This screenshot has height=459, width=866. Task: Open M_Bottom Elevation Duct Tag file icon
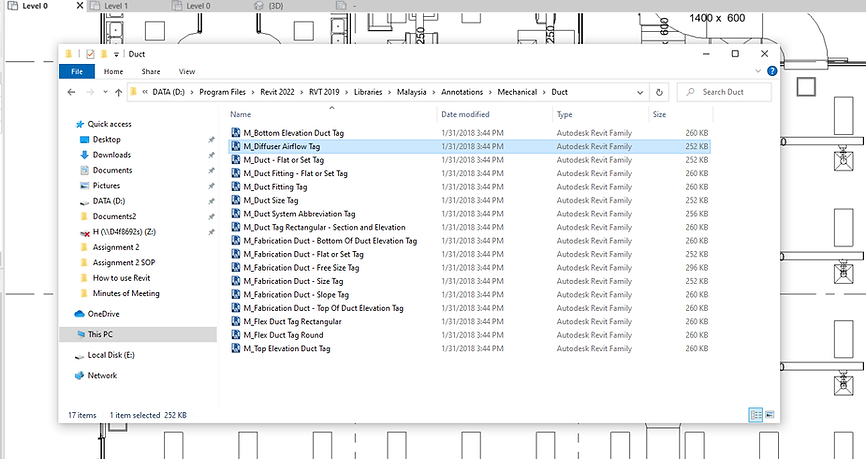point(236,133)
